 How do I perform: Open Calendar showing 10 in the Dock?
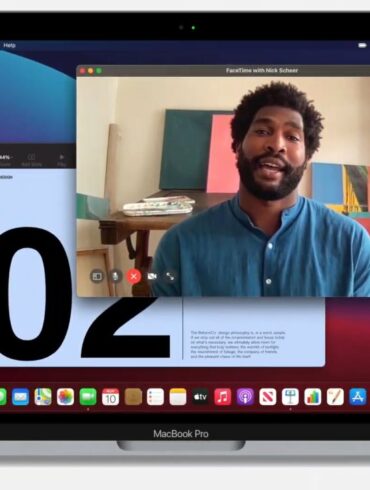point(110,397)
